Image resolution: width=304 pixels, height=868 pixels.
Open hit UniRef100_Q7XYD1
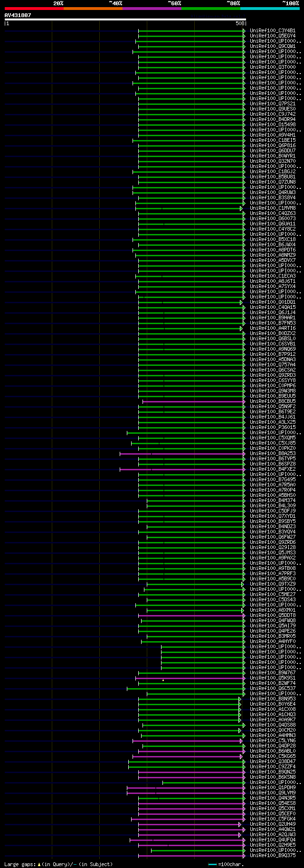tap(273, 516)
